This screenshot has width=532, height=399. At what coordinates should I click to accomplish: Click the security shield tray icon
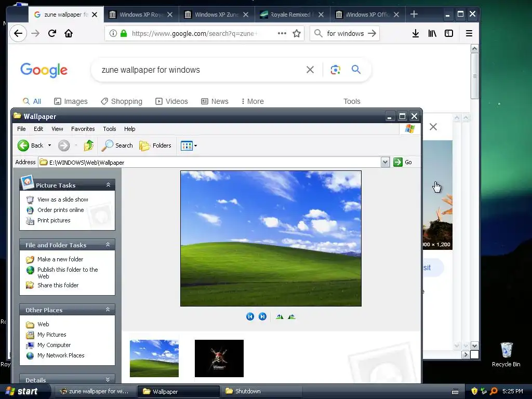click(x=474, y=391)
